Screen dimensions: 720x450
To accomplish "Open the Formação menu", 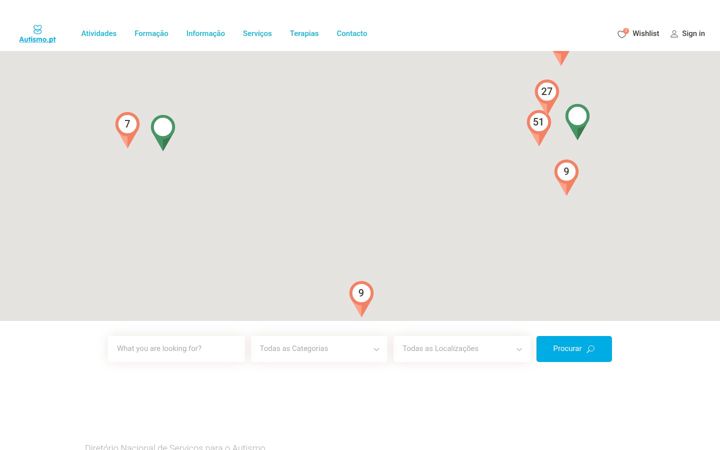I will tap(151, 34).
